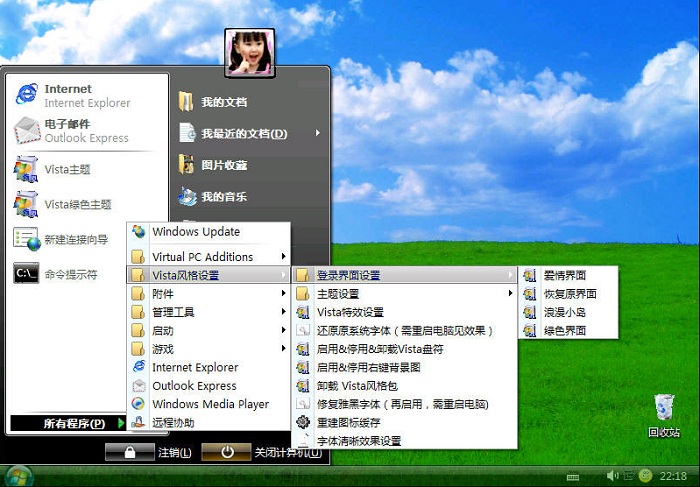The height and width of the screenshot is (487, 700).
Task: Expand the 我最近的文档 submenu arrow
Action: pos(318,133)
